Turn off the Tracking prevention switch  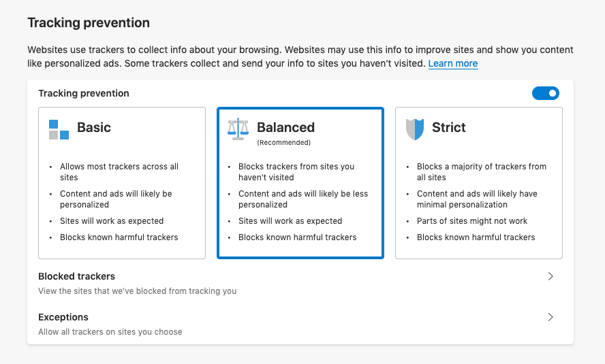[x=545, y=93]
